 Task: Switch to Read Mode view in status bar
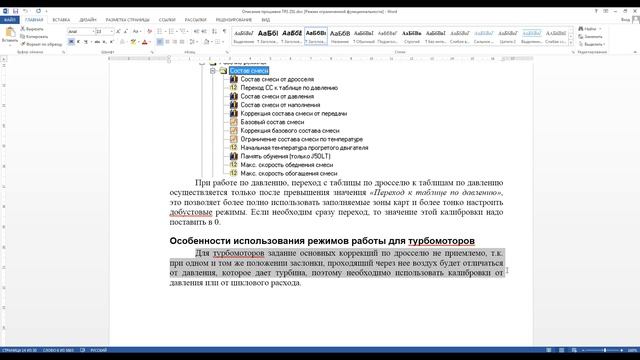click(x=549, y=350)
